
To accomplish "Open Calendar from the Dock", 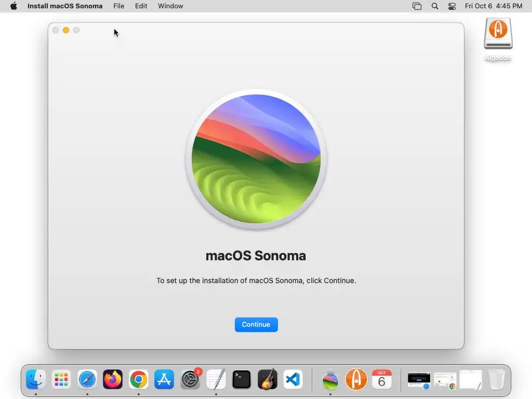I will click(382, 379).
